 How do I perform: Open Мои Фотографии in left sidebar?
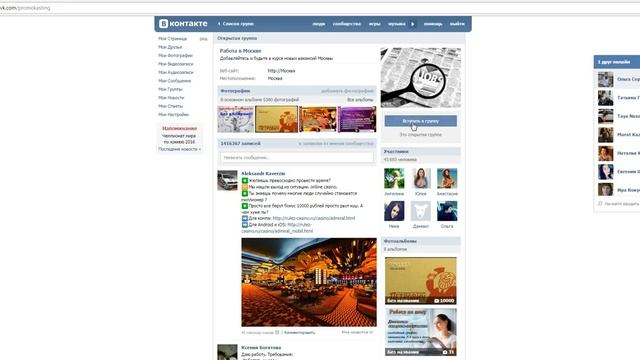click(x=175, y=56)
